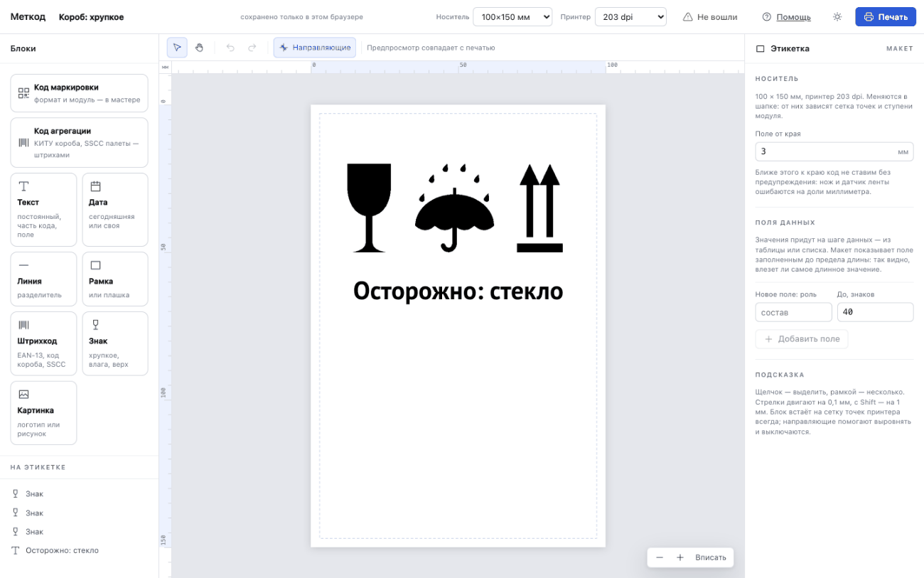Viewport: 924px width, 578px height.
Task: Click the Не вошли warning indicator
Action: click(710, 17)
